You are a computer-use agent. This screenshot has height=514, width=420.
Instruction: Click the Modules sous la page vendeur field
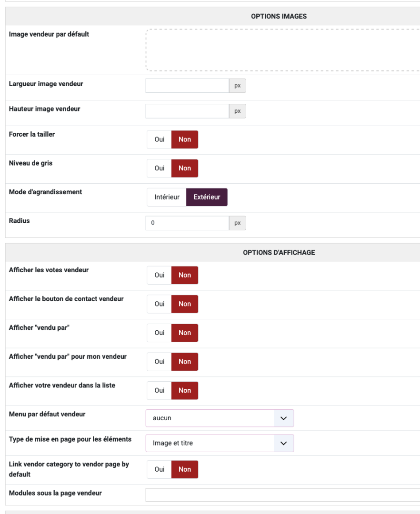point(282,494)
